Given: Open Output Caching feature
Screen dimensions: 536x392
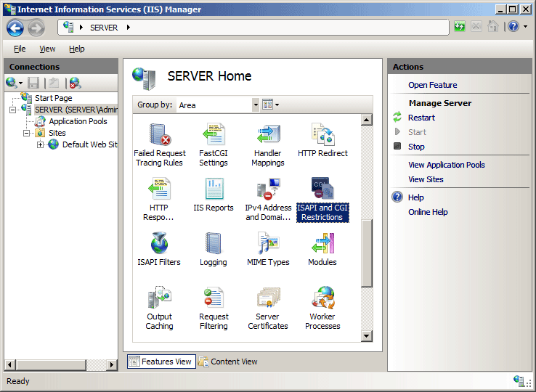Looking at the screenshot, I should coord(159,308).
